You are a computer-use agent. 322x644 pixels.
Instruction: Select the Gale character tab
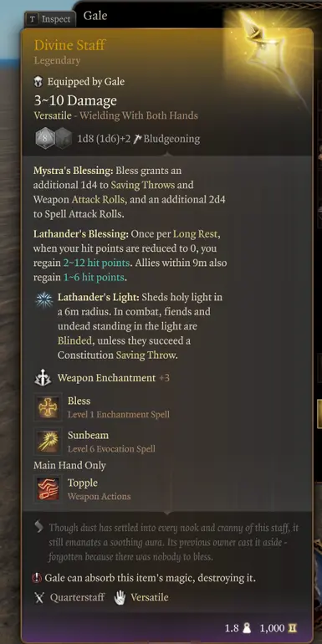click(x=95, y=16)
